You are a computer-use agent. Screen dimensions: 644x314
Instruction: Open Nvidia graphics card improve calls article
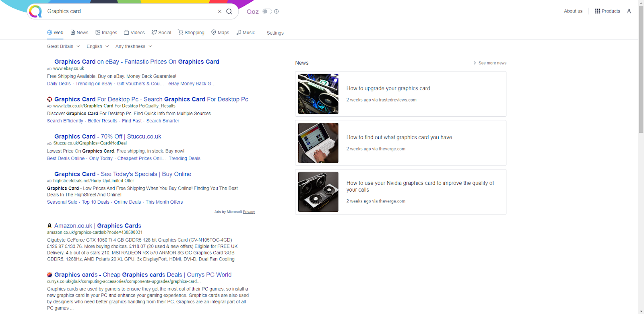click(420, 186)
